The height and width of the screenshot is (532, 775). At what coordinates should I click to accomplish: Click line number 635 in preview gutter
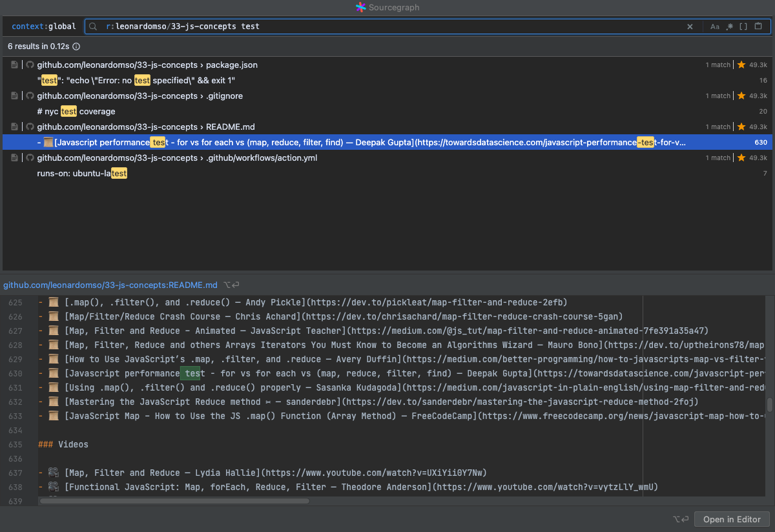coord(14,444)
